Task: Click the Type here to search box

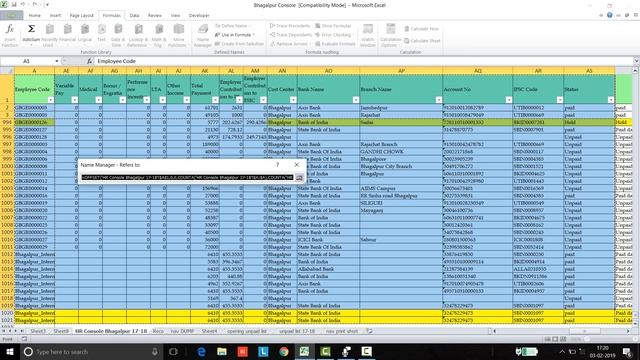Action: (90, 351)
